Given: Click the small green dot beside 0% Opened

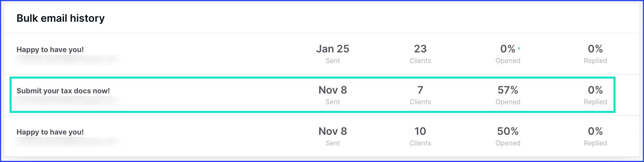Looking at the screenshot, I should (x=519, y=48).
